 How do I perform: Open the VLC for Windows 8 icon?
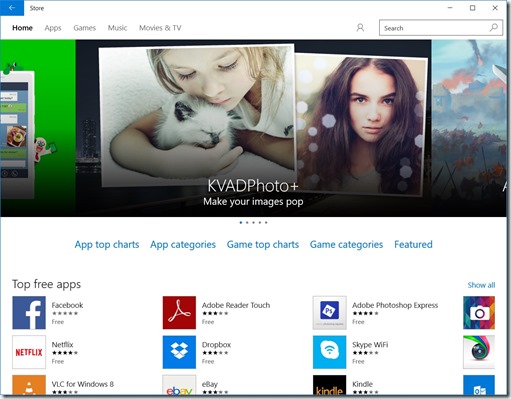pyautogui.click(x=29, y=385)
